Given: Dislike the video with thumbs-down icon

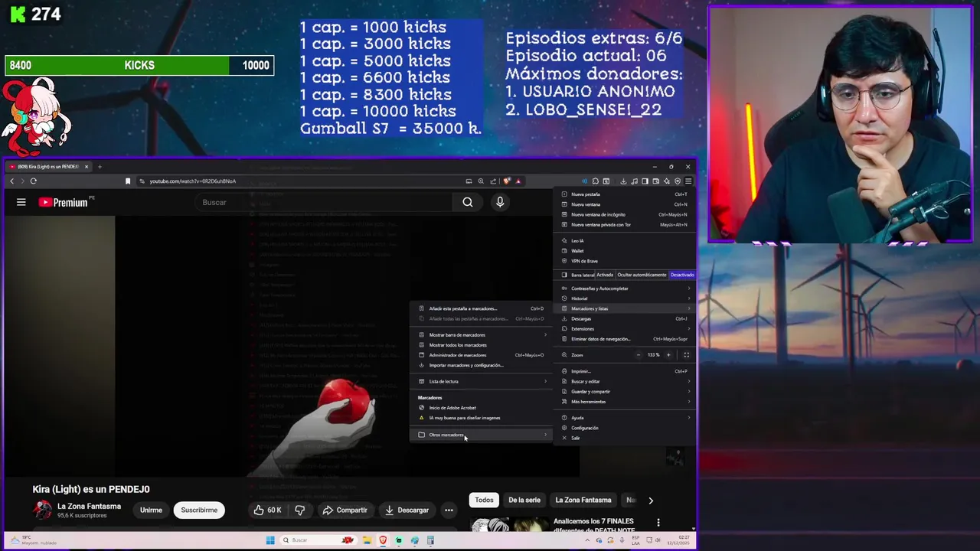Looking at the screenshot, I should (x=300, y=510).
